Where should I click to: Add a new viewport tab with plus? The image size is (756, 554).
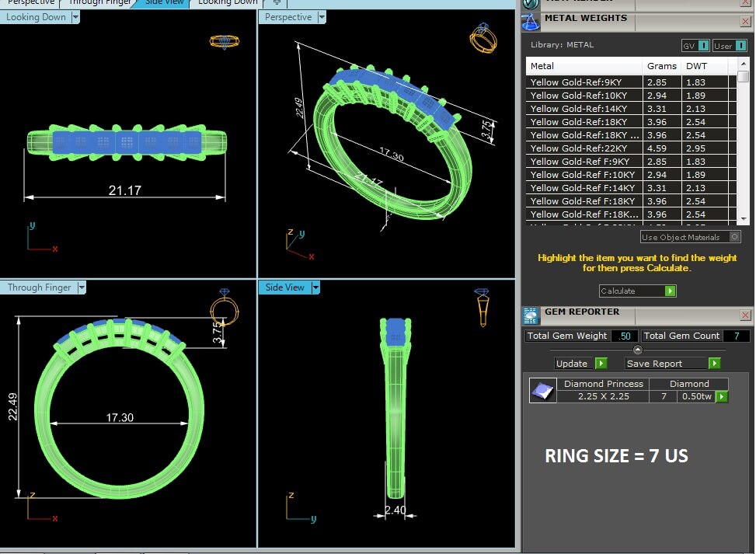coord(277,3)
